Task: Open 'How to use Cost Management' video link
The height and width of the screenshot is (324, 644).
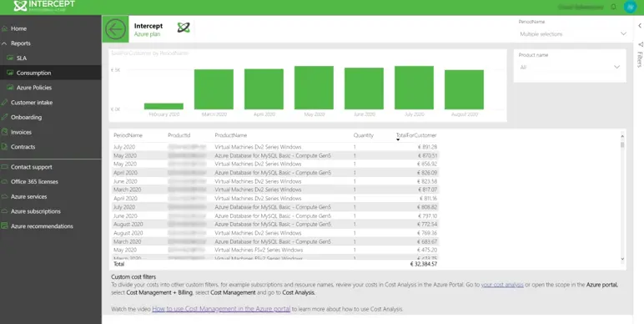Action: [221, 309]
